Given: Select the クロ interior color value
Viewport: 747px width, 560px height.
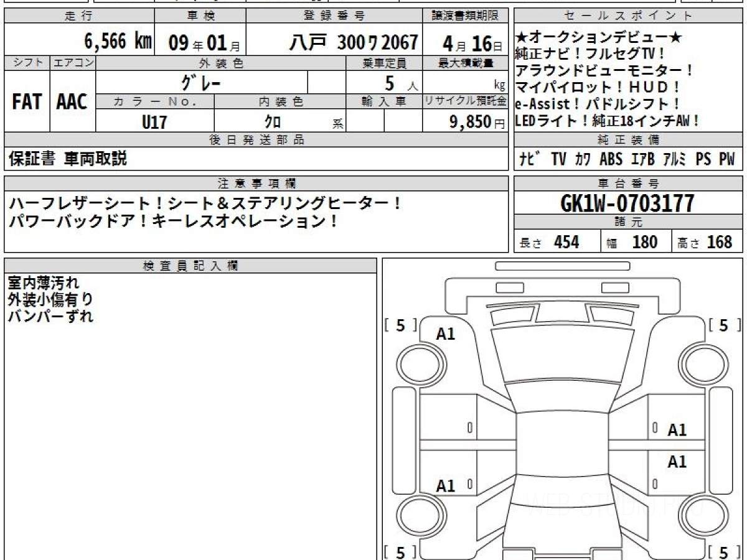Looking at the screenshot, I should (273, 122).
